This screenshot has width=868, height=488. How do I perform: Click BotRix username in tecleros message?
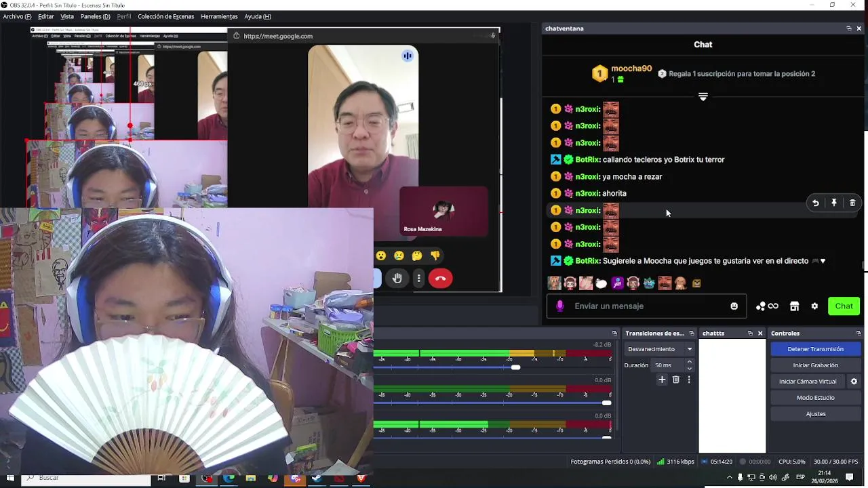click(x=587, y=160)
